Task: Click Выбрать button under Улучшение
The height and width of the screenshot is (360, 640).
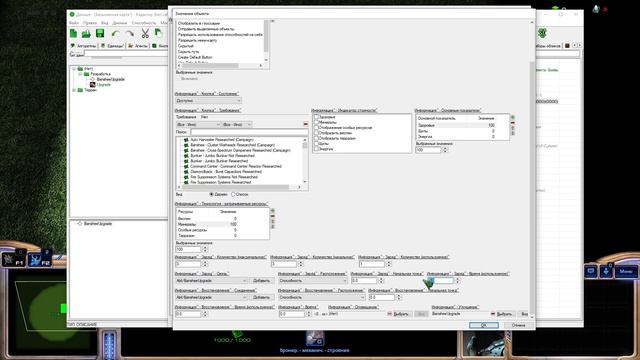Action: [x=503, y=314]
